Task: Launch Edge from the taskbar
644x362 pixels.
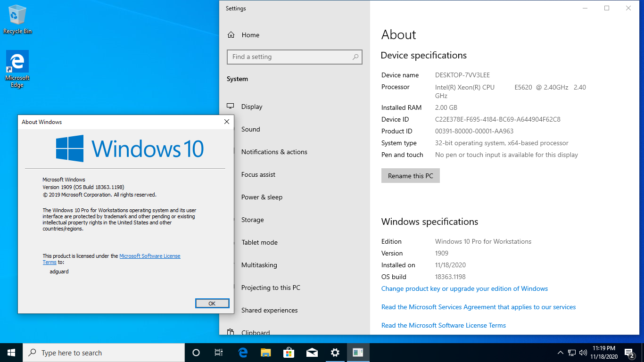Action: [243, 353]
